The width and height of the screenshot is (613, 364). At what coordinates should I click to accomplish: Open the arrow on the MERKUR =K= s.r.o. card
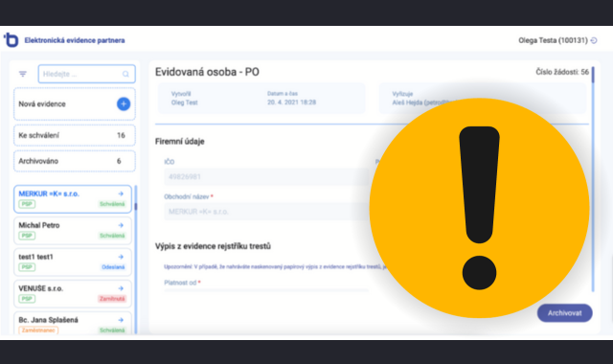(121, 193)
